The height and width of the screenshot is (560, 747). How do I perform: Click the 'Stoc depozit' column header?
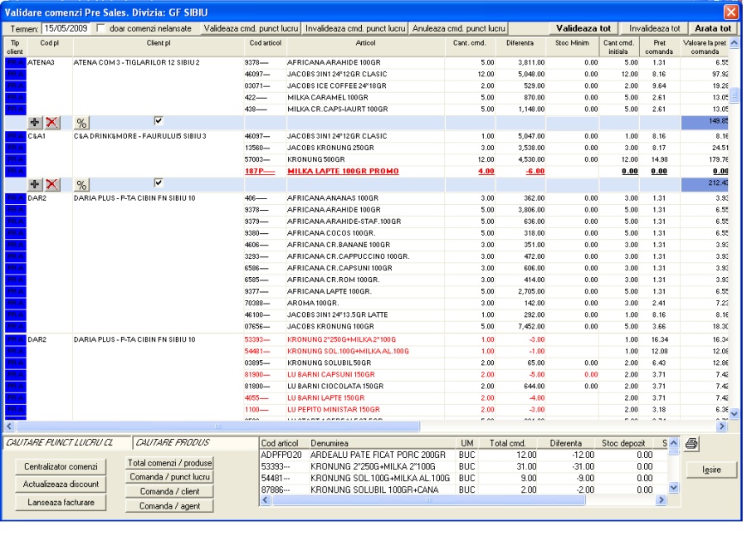click(x=623, y=443)
